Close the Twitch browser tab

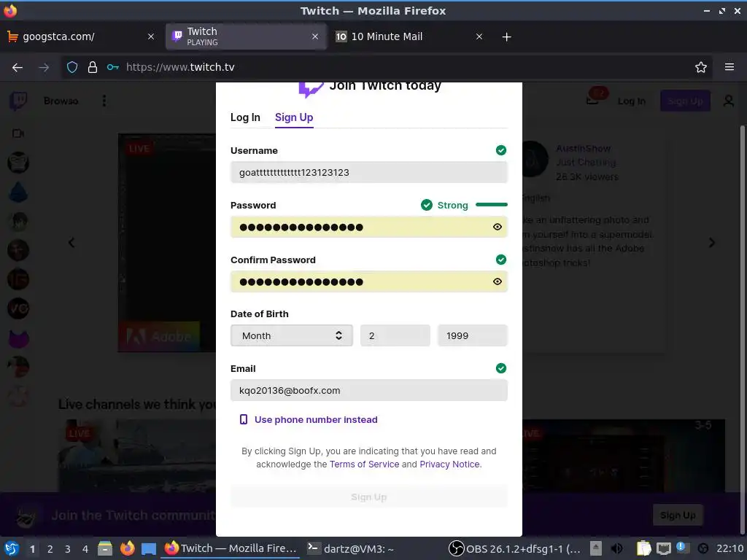click(315, 36)
